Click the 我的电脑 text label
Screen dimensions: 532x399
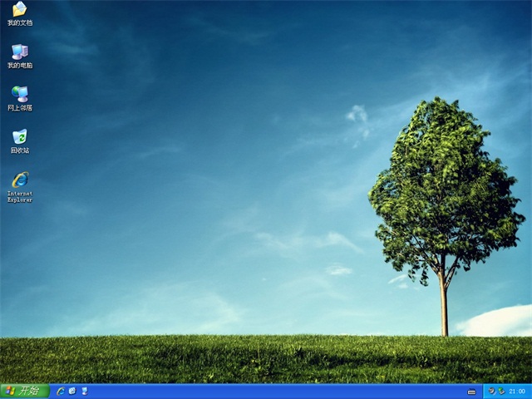tap(20, 66)
